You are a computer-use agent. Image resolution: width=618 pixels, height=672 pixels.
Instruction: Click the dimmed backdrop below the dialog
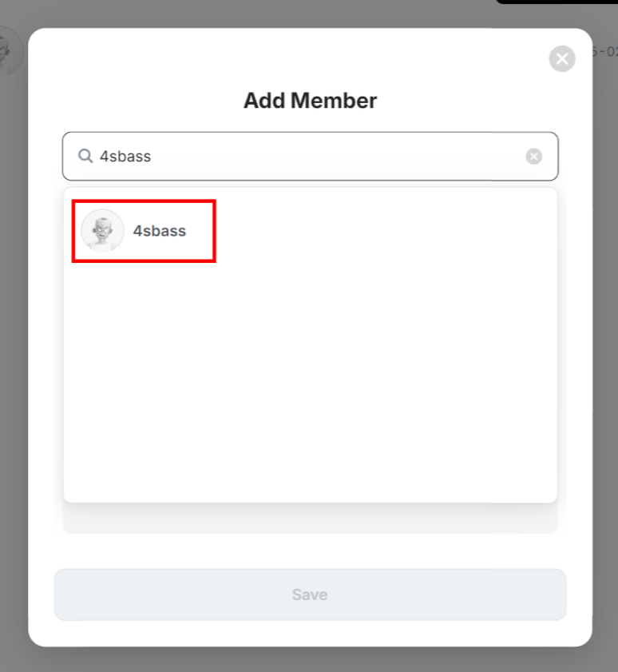point(310,660)
